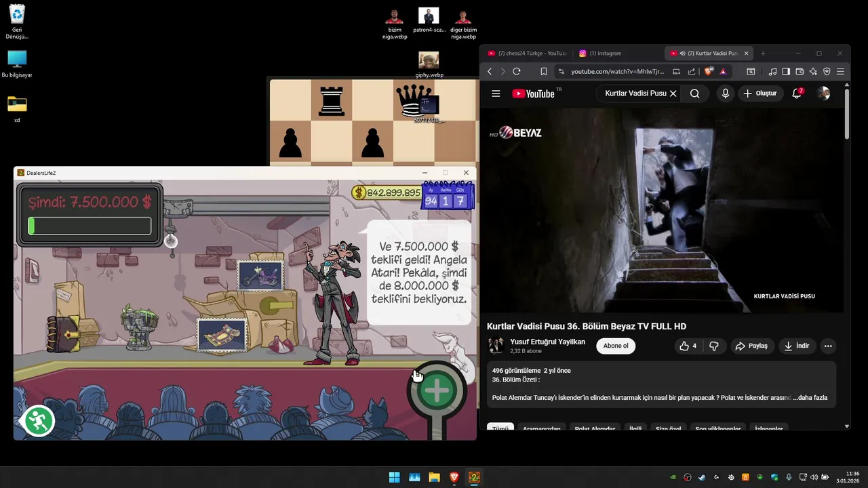Click the YouTube search input field
The width and height of the screenshot is (868, 488).
point(635,94)
